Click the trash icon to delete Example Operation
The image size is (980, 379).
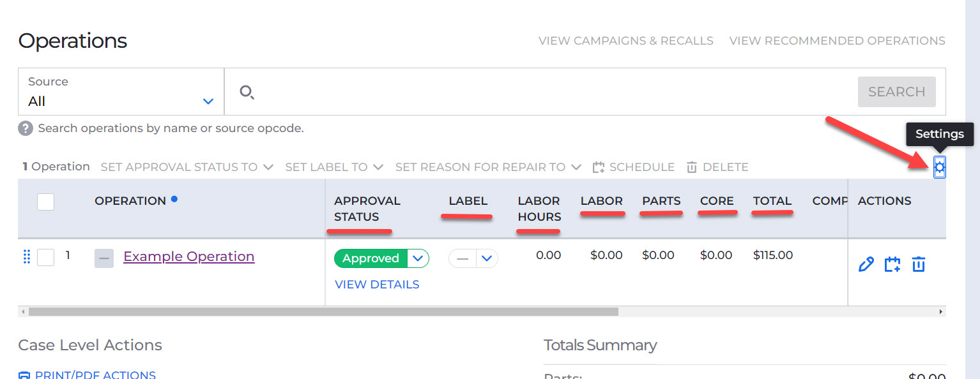click(x=918, y=264)
